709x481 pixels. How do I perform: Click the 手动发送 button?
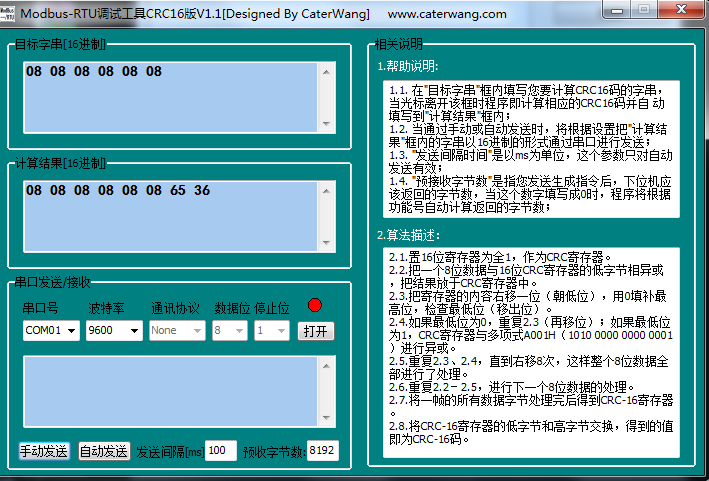[x=45, y=451]
